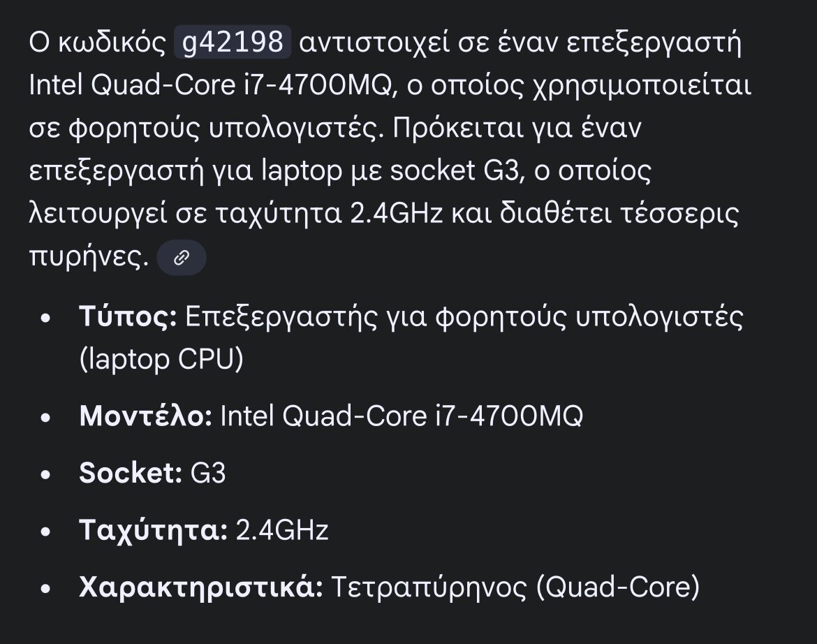Click the Τετραπύρηνος (Quad-Core) text
Image resolution: width=817 pixels, height=644 pixels.
click(515, 587)
